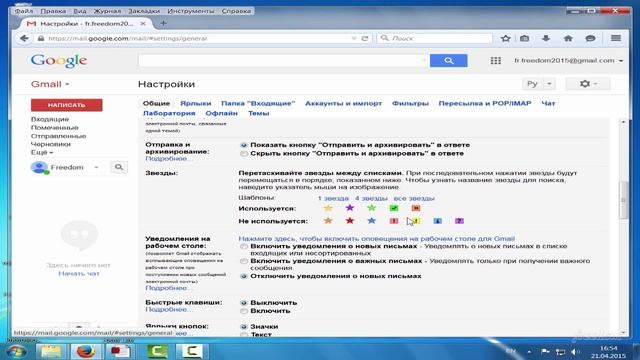Image resolution: width=640 pixels, height=360 pixels.
Task: Open the Аккаунты и импорт tab
Action: pos(344,104)
